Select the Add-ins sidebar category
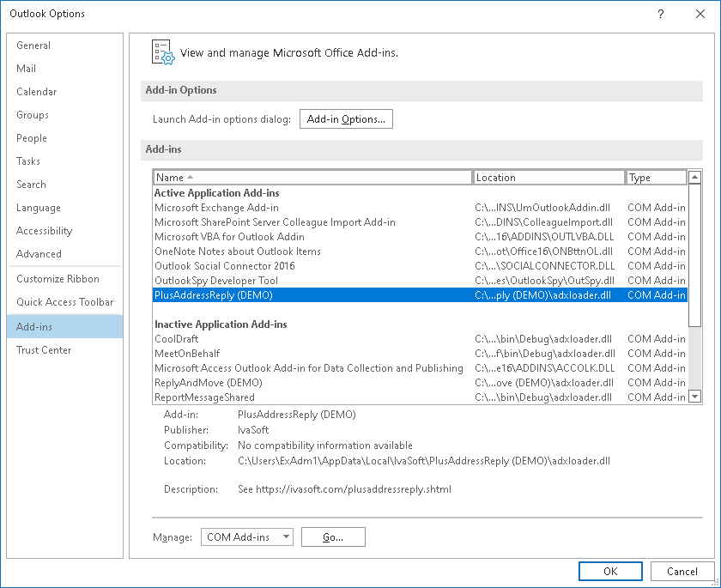The height and width of the screenshot is (588, 721). [x=65, y=326]
